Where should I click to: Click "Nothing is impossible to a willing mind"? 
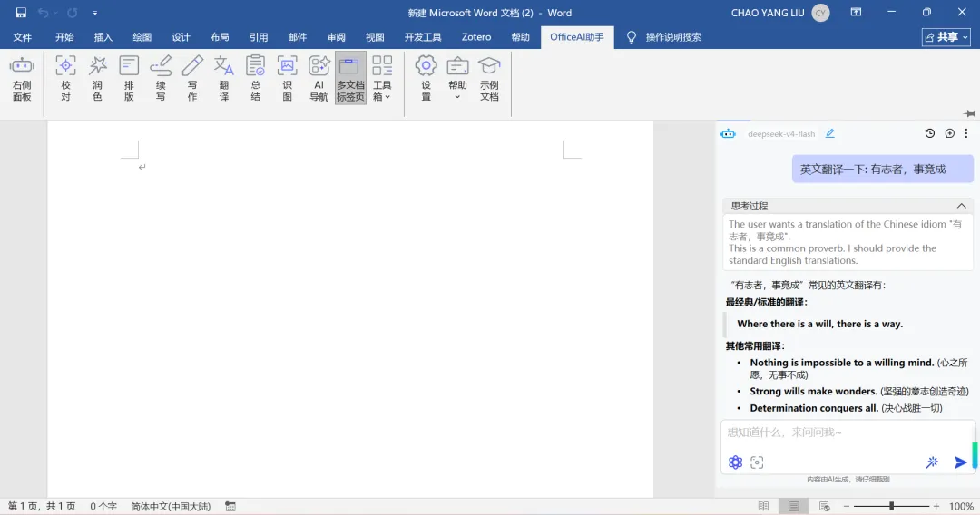842,362
